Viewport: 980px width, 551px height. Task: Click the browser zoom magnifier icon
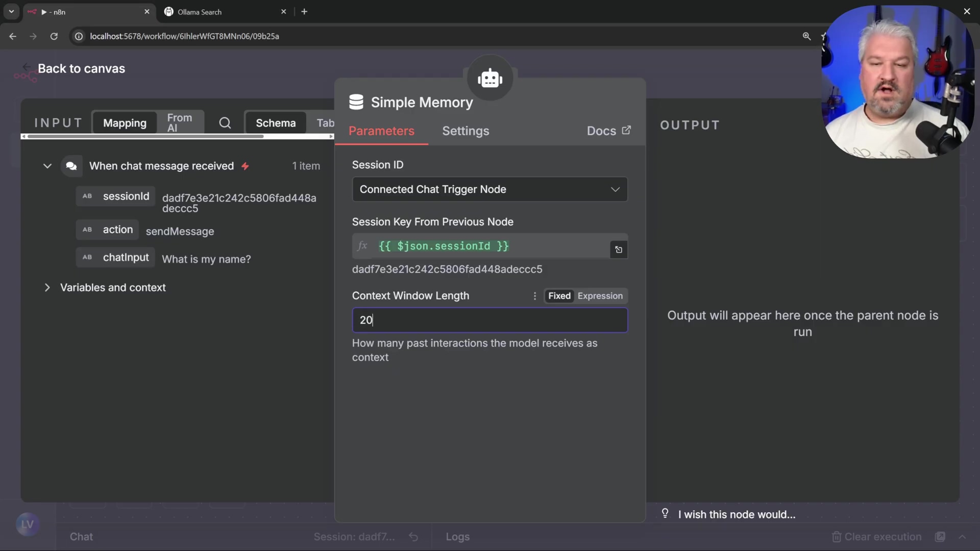tap(806, 36)
